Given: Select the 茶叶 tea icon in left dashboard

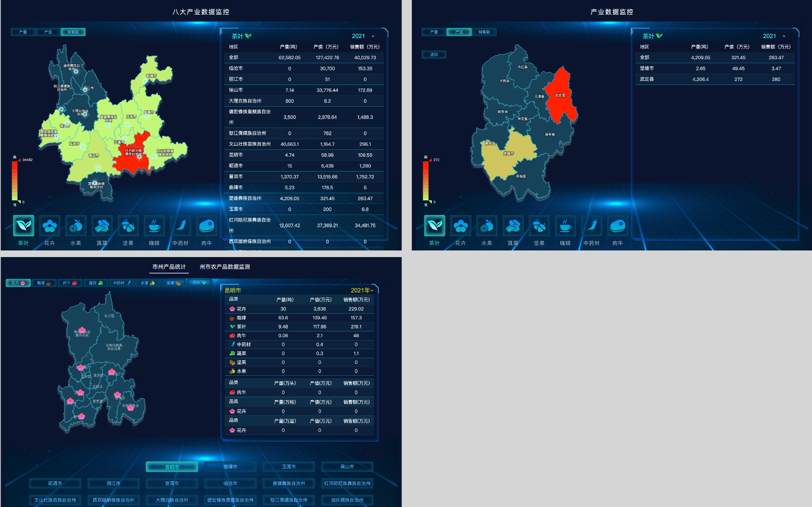Looking at the screenshot, I should click(23, 226).
